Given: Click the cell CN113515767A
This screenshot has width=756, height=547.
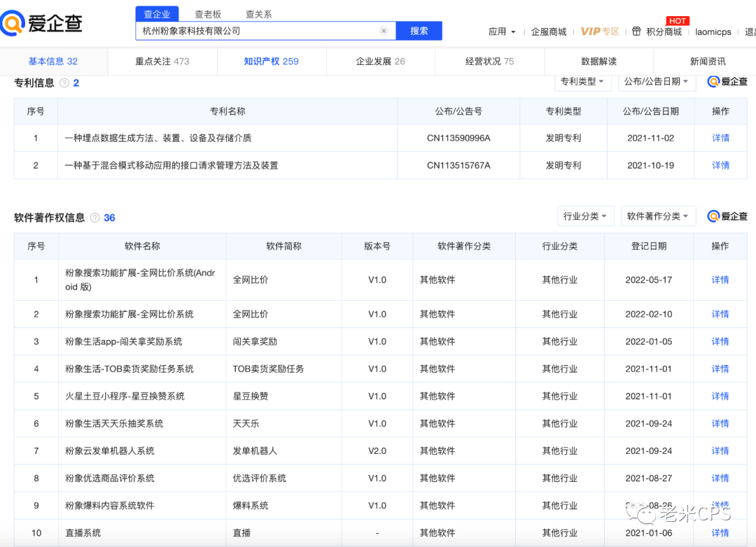Looking at the screenshot, I should click(x=458, y=165).
